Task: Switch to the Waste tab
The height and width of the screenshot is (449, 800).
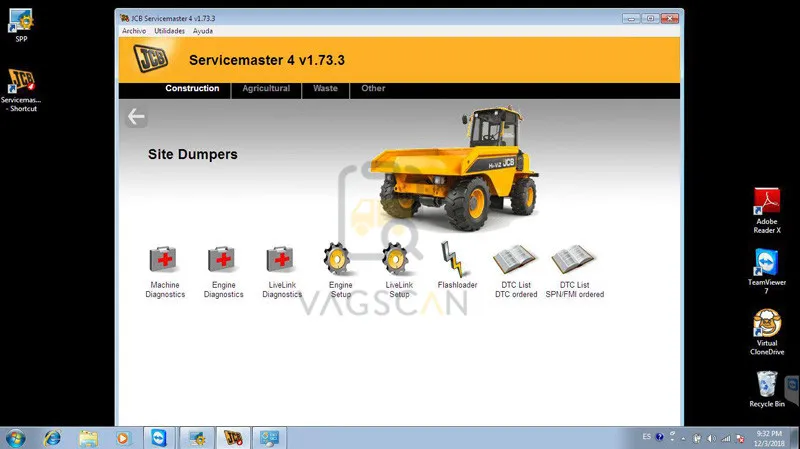Action: point(326,88)
